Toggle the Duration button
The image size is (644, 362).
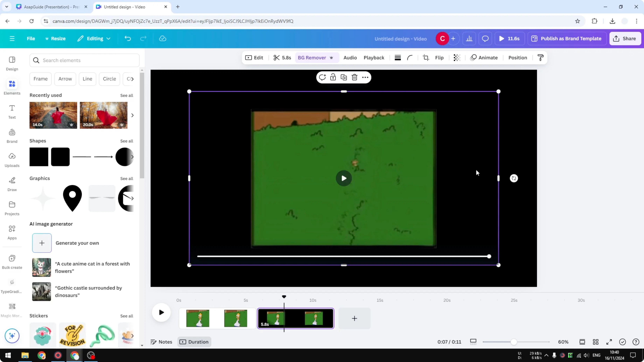coord(194,342)
